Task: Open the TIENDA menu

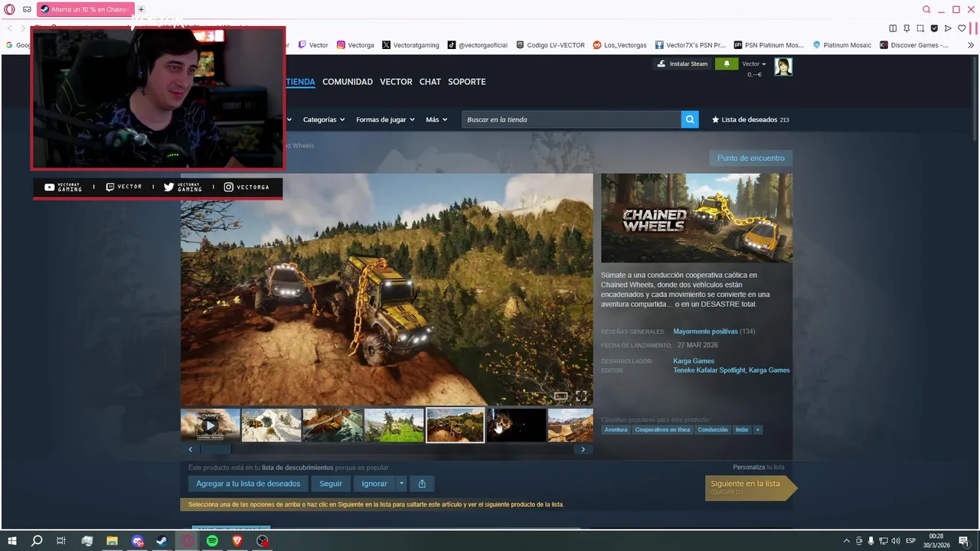Action: click(x=300, y=82)
